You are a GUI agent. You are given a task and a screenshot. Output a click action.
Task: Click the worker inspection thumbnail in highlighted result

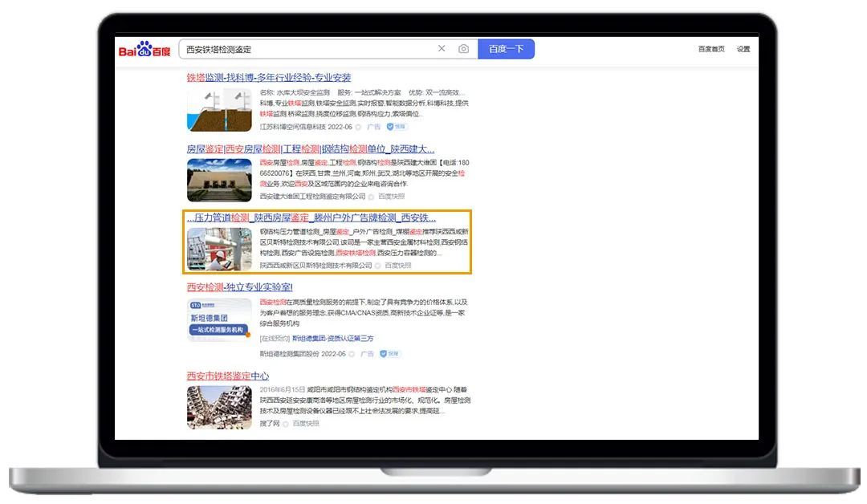(x=219, y=249)
